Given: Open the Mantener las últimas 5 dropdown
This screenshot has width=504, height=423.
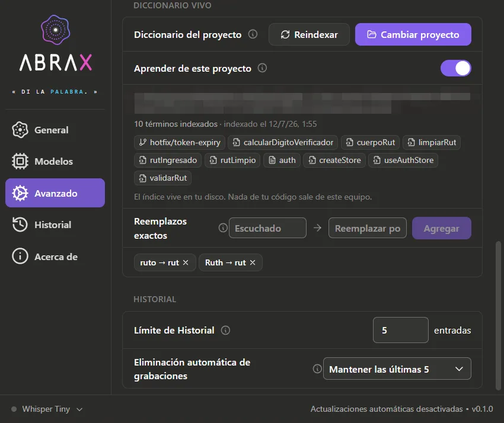Looking at the screenshot, I should 397,368.
